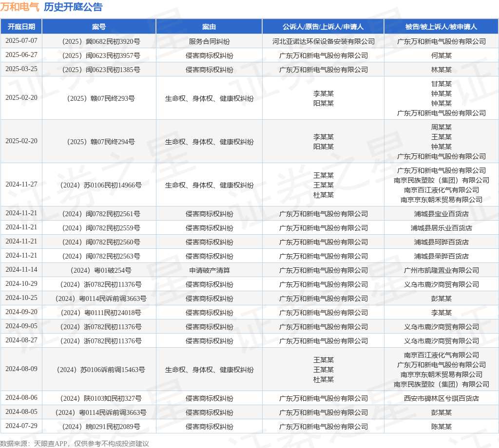499x448 pixels.
Task: Click defendant 浦城县珂晔百货店
Action: click(441, 242)
